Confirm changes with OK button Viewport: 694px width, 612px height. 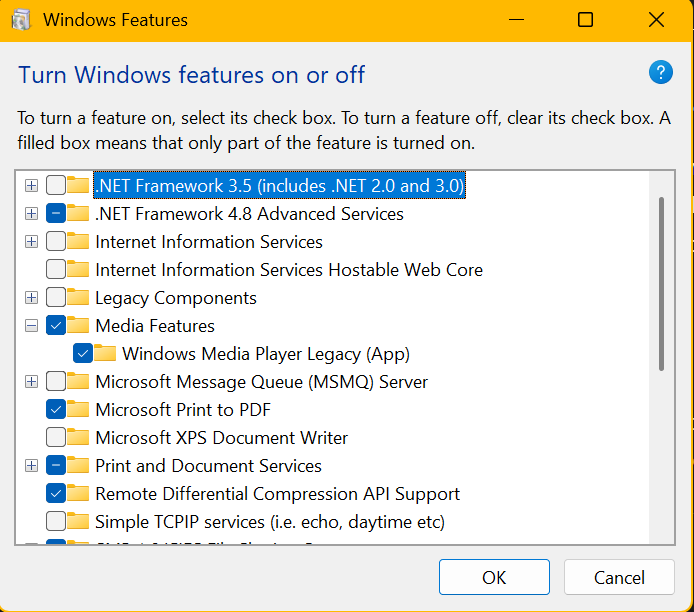(494, 577)
